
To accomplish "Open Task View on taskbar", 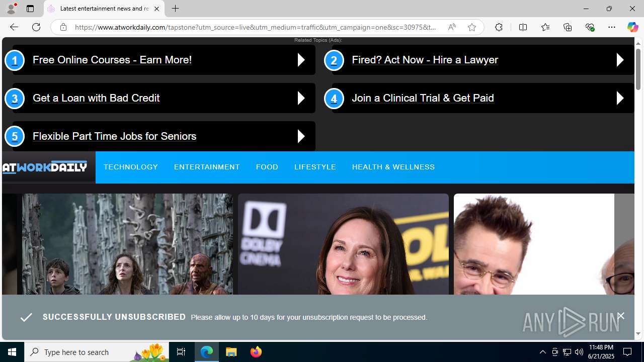I will pyautogui.click(x=181, y=352).
